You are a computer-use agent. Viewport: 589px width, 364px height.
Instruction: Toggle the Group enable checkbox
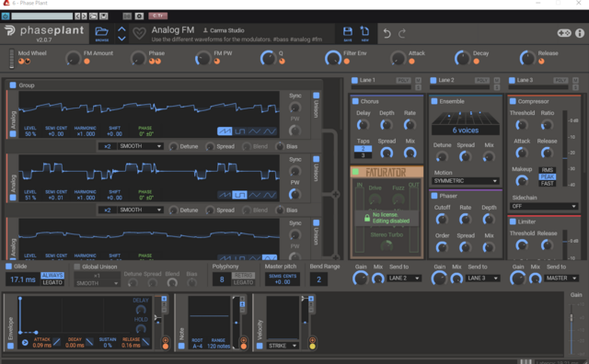tap(13, 85)
